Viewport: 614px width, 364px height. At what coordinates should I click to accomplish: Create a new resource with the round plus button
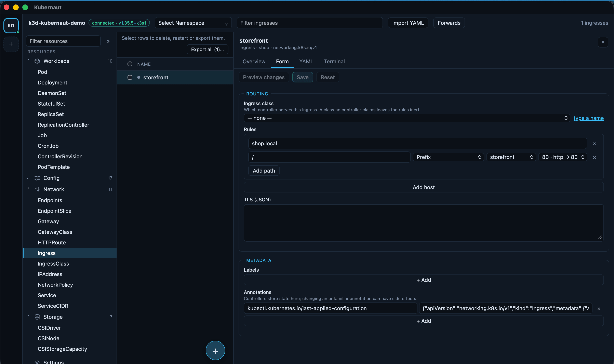click(215, 351)
